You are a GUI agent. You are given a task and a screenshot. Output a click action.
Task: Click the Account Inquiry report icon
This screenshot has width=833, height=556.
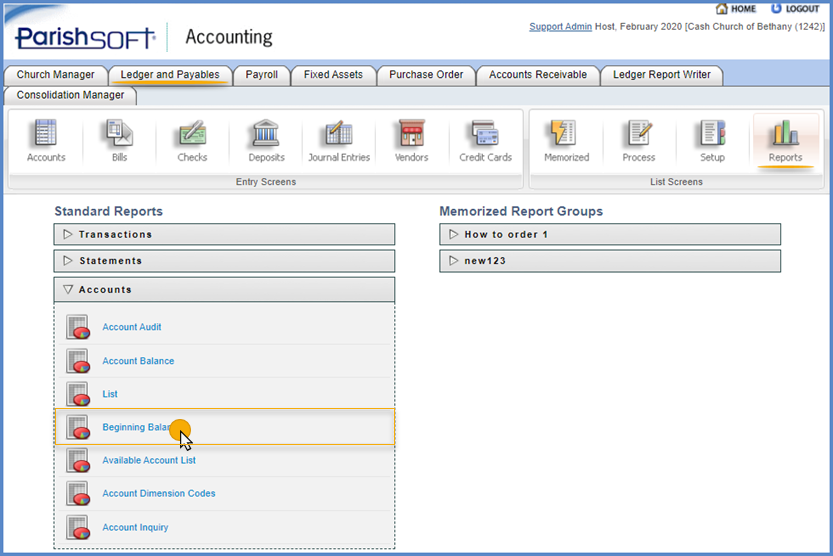(x=78, y=527)
